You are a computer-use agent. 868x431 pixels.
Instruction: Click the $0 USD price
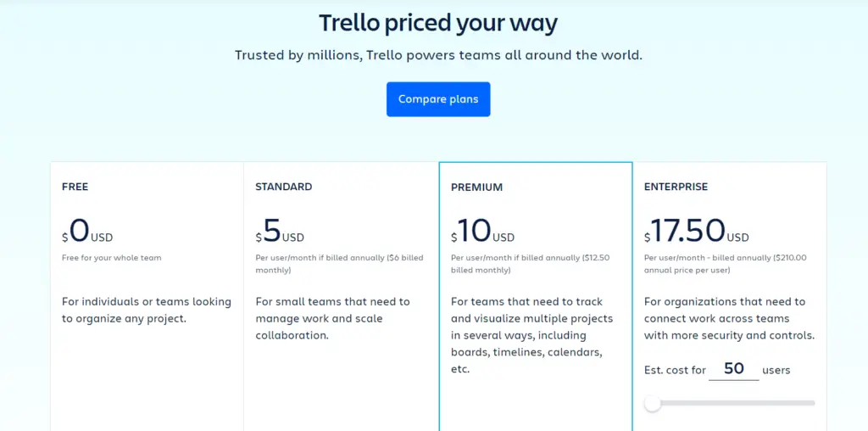[x=87, y=231]
